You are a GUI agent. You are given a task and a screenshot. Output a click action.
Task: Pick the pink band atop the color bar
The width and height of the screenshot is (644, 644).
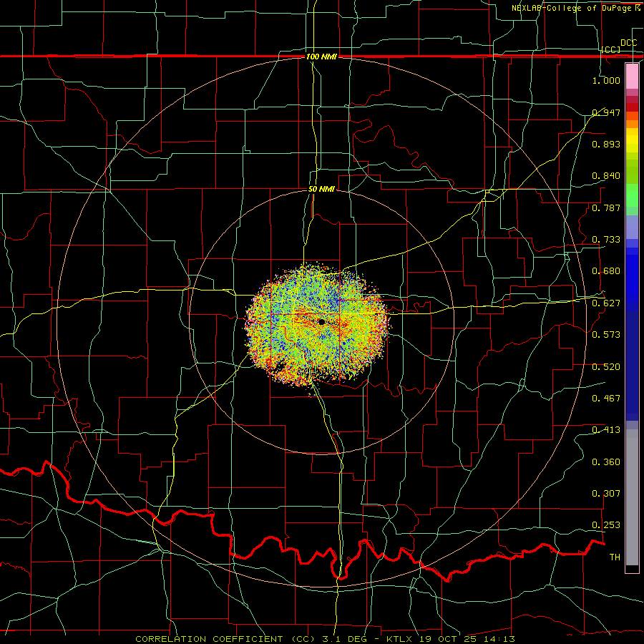click(x=632, y=76)
